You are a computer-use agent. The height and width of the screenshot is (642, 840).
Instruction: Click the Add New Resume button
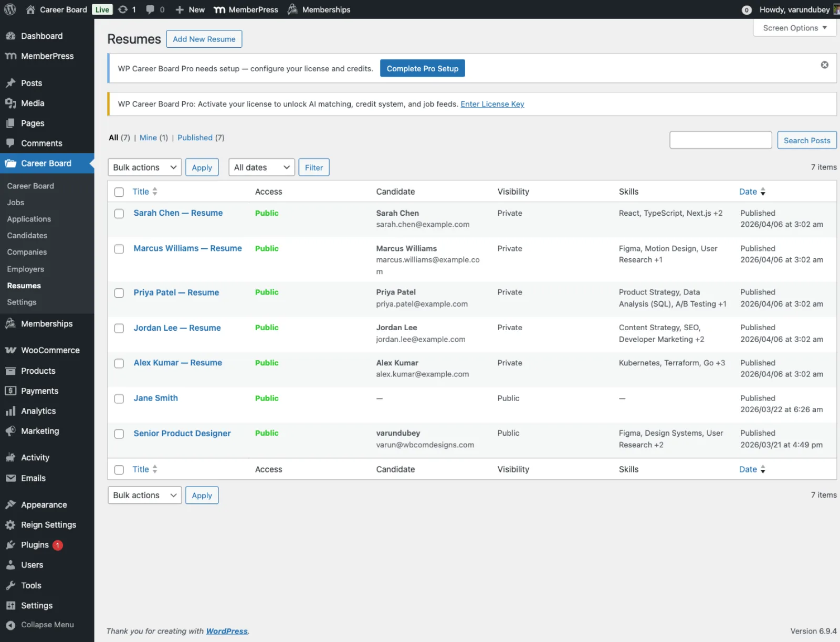click(204, 39)
